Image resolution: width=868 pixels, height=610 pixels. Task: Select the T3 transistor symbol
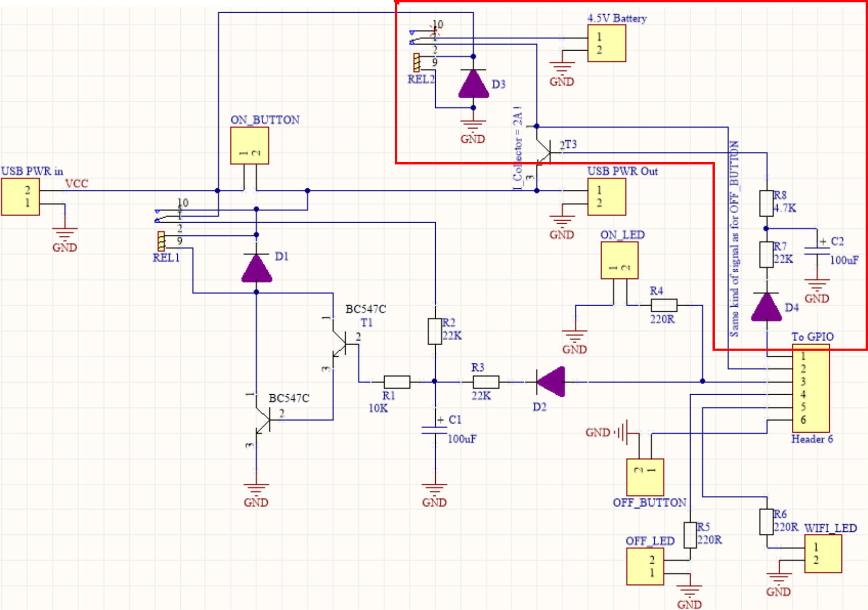pyautogui.click(x=543, y=152)
